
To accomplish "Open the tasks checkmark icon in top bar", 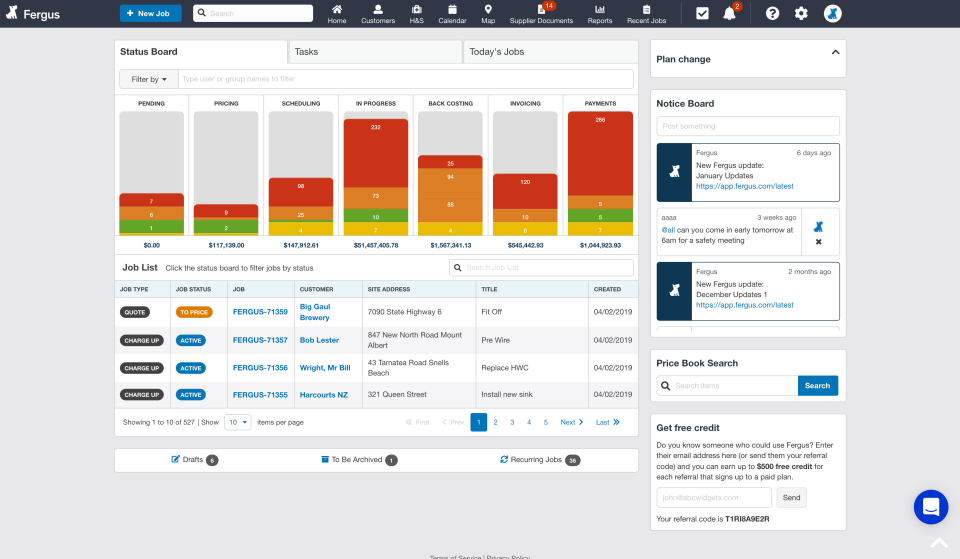I will pos(702,13).
